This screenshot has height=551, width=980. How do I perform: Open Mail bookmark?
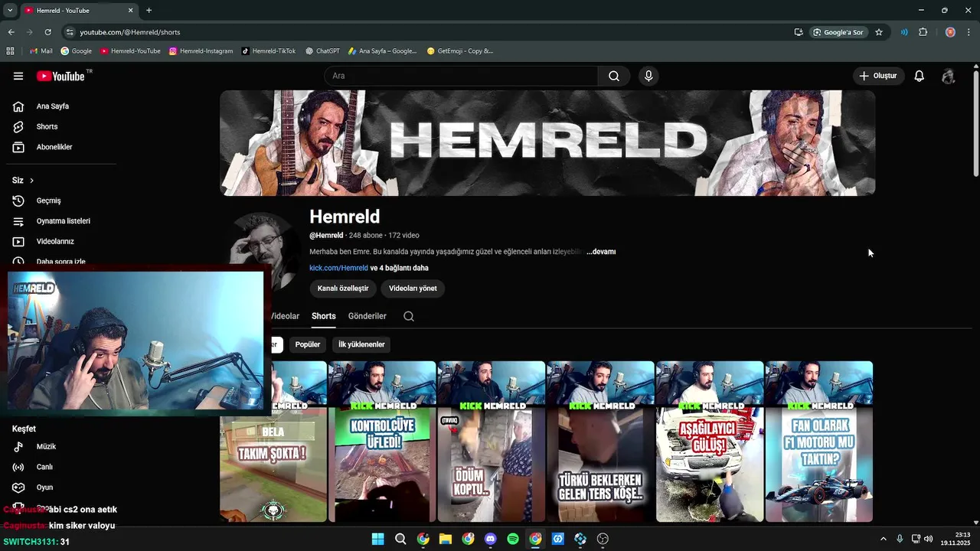pos(41,51)
